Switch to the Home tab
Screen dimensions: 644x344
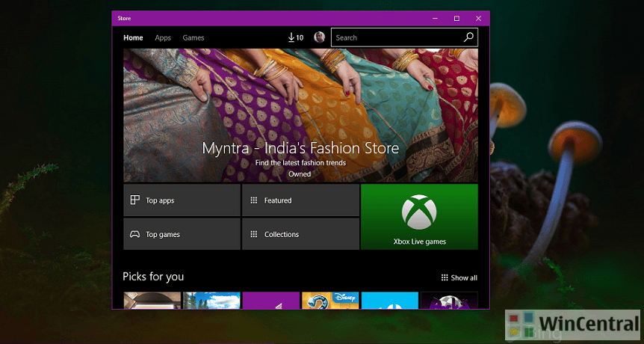coord(133,38)
